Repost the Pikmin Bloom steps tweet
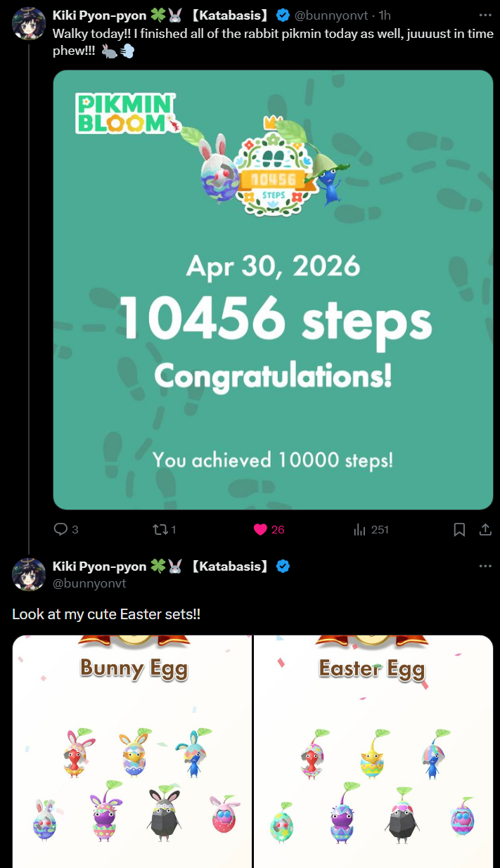Screen dimensions: 500x868 click(158, 529)
